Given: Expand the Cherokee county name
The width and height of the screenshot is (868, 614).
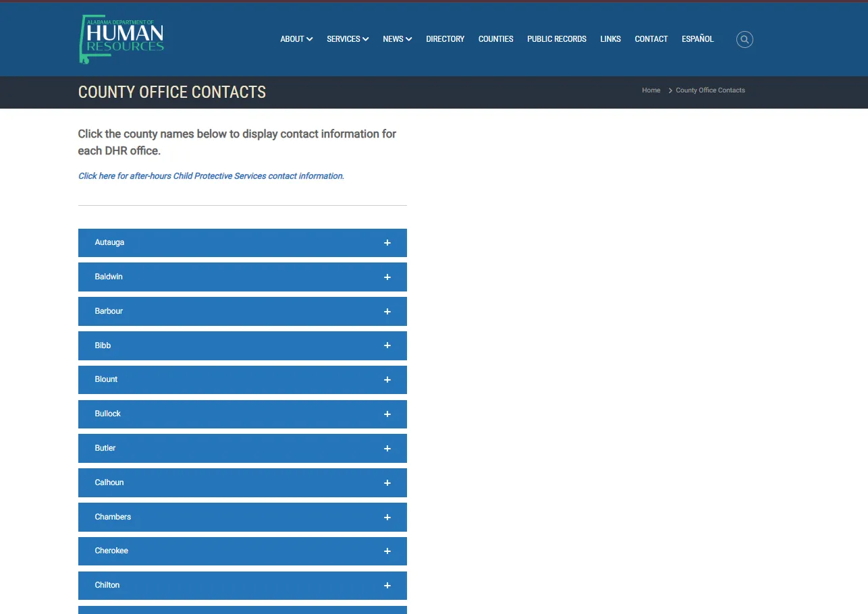Looking at the screenshot, I should click(x=111, y=551).
